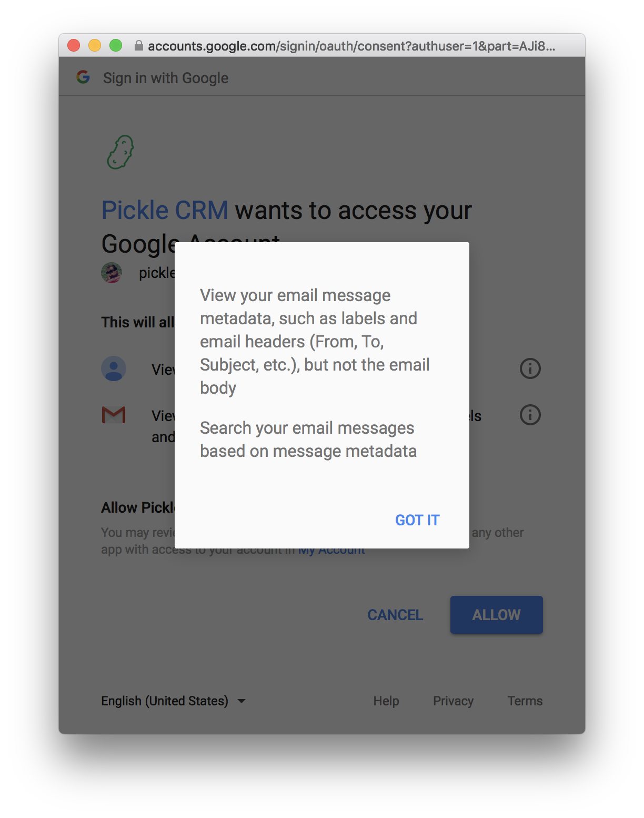Click the Pickle CRM pickle logo
This screenshot has height=818, width=644.
(120, 152)
